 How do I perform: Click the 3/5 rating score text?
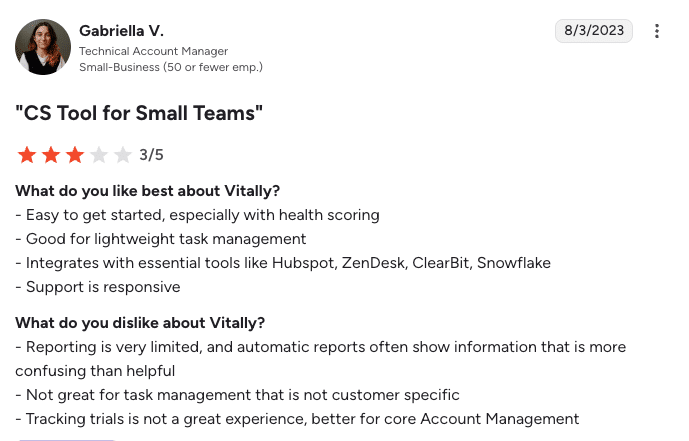coord(151,155)
